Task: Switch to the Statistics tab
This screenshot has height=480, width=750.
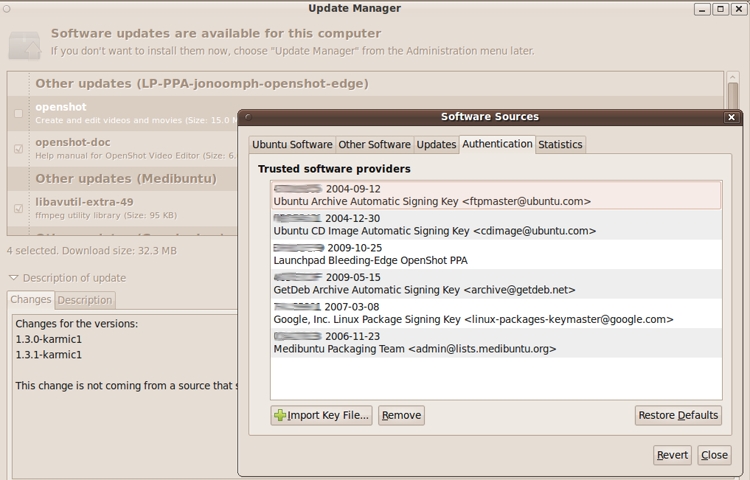Action: [560, 144]
